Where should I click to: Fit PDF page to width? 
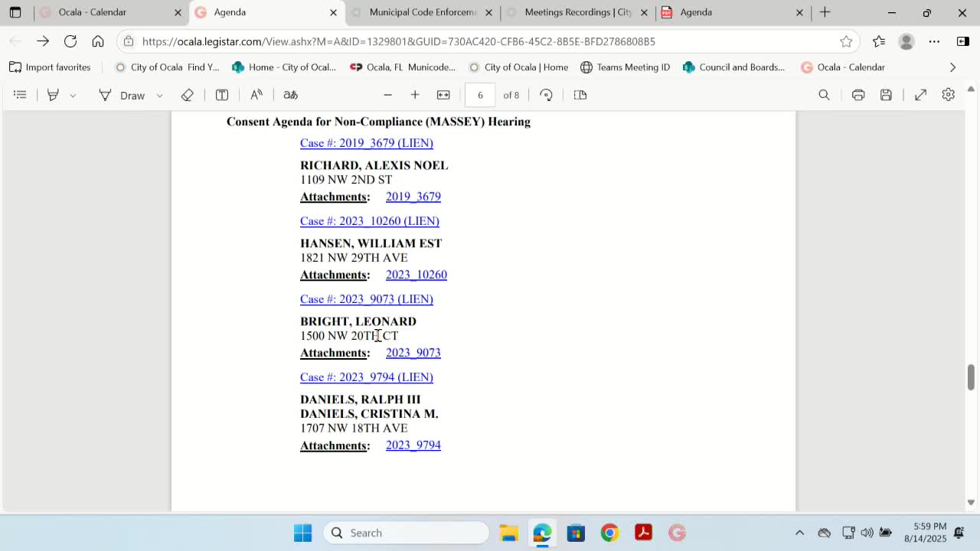click(x=443, y=95)
